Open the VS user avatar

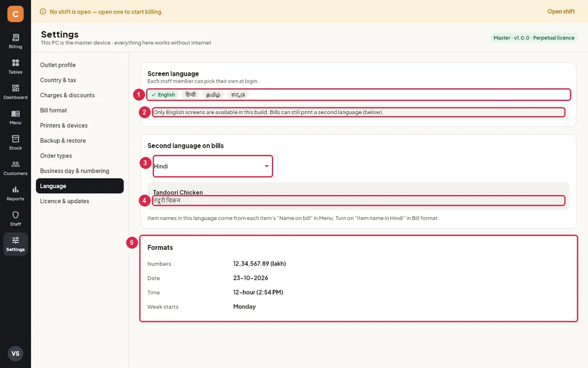click(16, 354)
